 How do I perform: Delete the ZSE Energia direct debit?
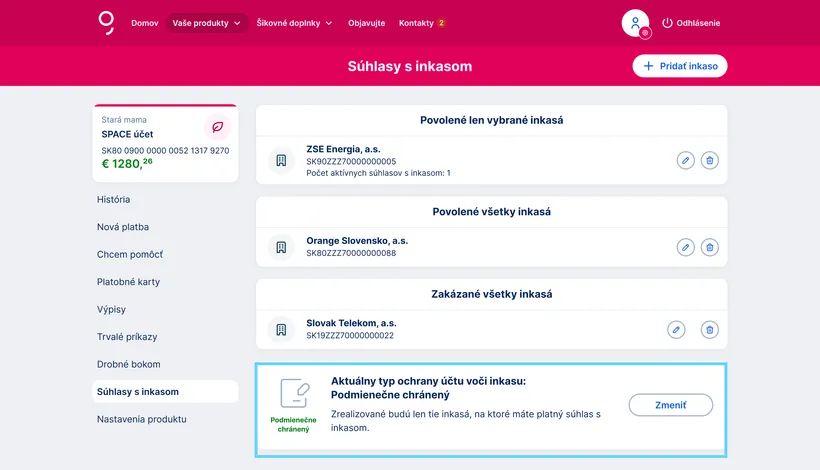[x=709, y=160]
